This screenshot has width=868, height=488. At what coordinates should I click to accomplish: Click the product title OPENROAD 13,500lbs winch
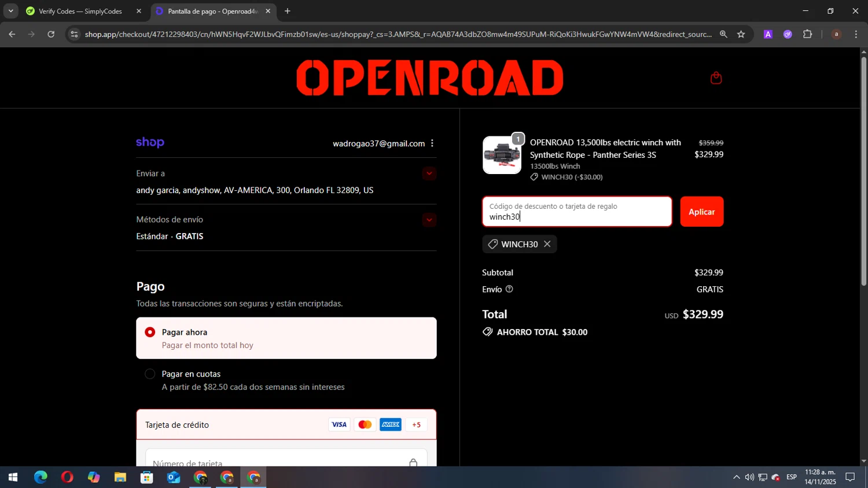click(605, 149)
